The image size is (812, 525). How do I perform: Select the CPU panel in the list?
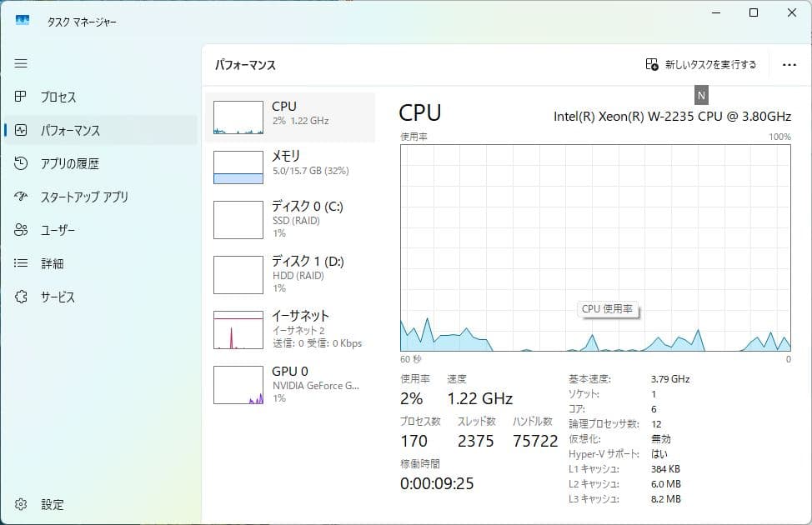point(292,115)
